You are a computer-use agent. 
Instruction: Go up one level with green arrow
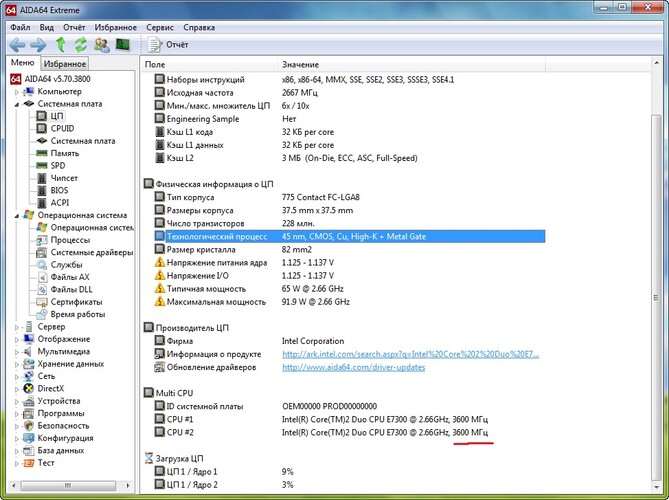point(60,44)
